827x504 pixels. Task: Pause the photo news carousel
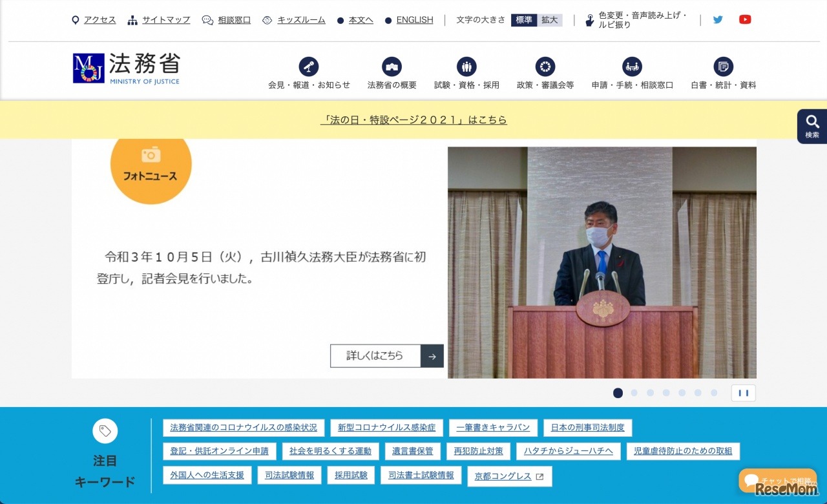(743, 392)
